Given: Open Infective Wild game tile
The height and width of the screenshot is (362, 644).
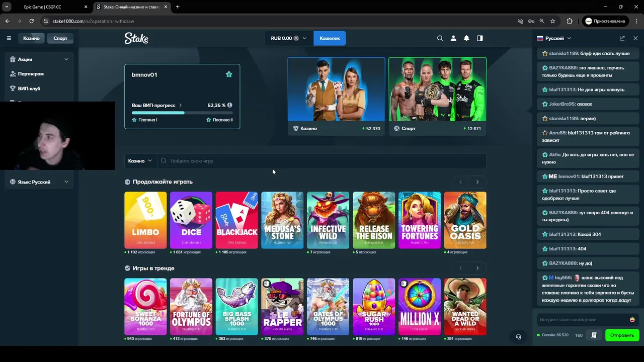Looking at the screenshot, I should pyautogui.click(x=328, y=220).
